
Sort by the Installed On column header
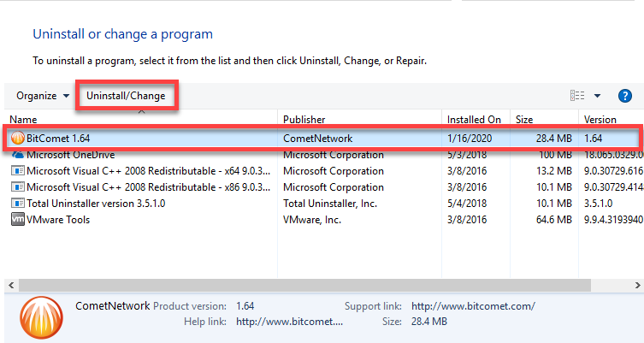[474, 120]
